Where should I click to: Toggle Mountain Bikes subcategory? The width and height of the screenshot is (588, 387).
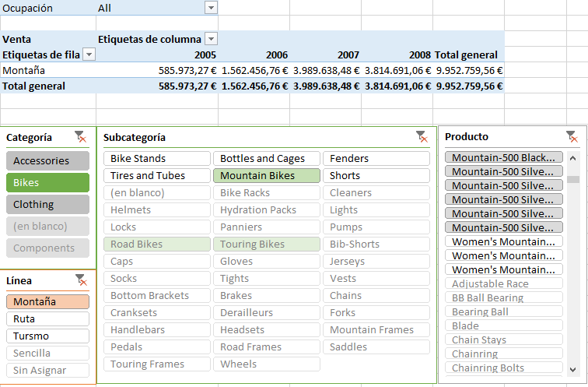pyautogui.click(x=266, y=176)
